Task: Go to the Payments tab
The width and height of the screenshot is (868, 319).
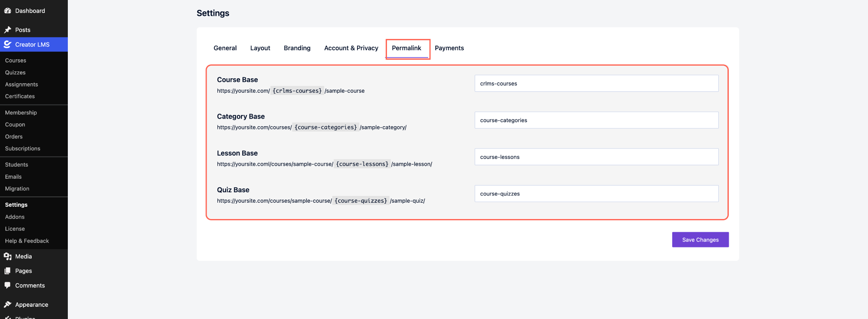Action: (x=449, y=48)
